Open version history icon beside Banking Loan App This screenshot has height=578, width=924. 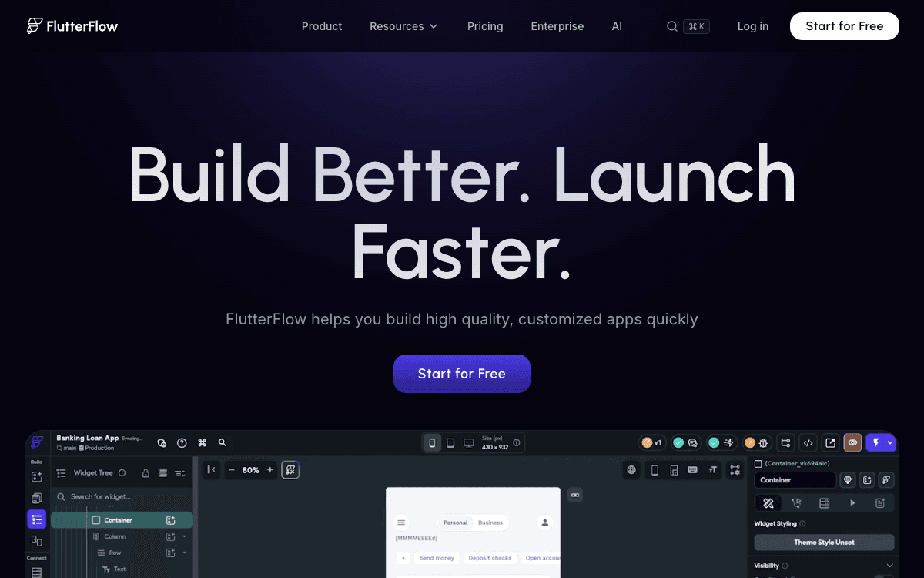pyautogui.click(x=162, y=443)
